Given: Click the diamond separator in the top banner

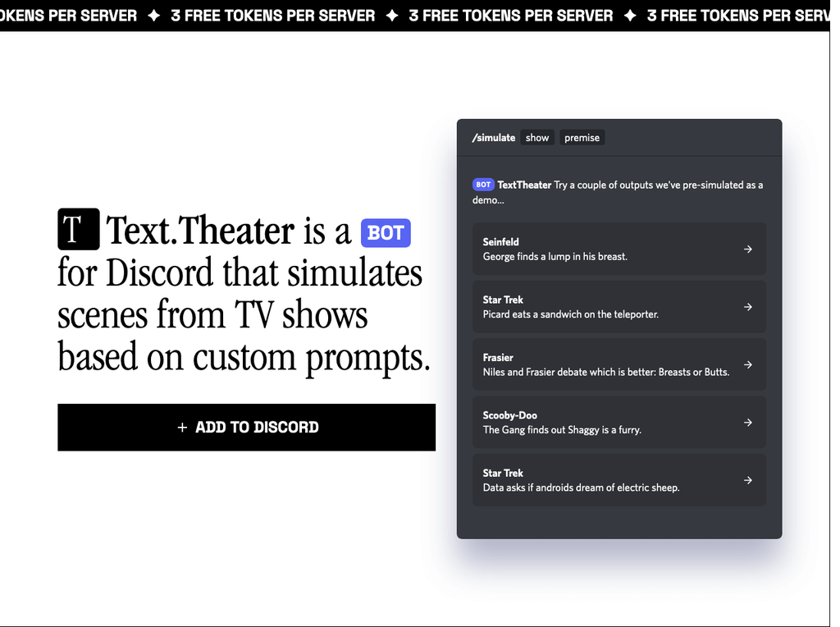Looking at the screenshot, I should 153,15.
